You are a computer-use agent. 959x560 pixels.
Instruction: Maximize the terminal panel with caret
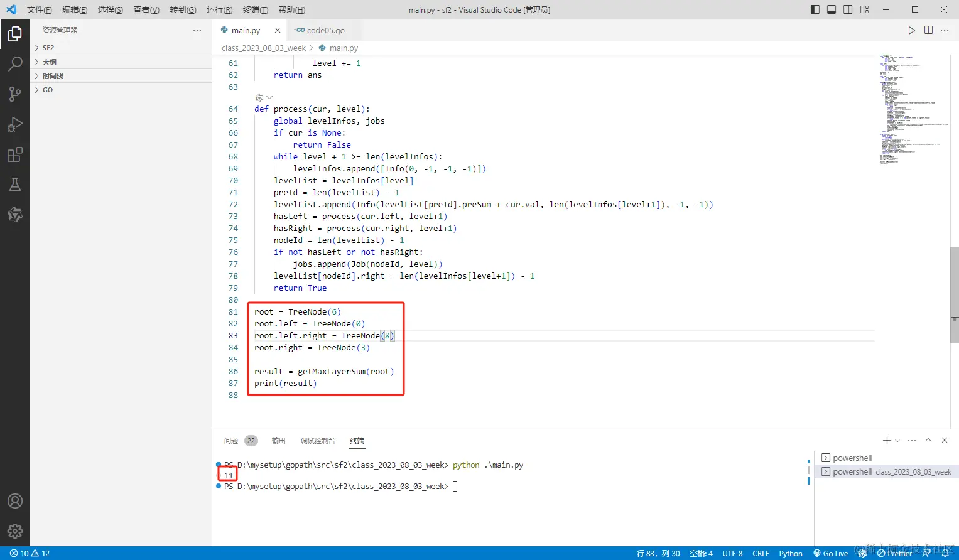[x=928, y=441]
